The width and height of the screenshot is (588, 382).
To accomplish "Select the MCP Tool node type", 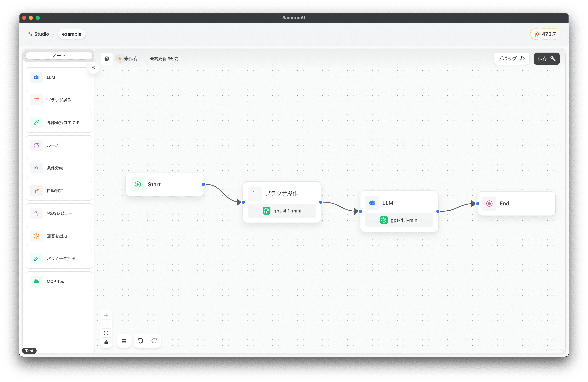I will tap(59, 282).
